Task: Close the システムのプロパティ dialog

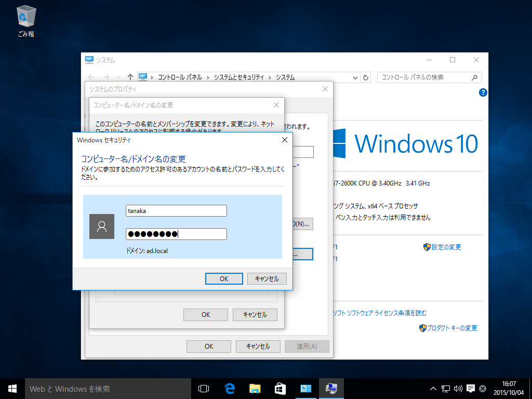Action: pos(325,89)
